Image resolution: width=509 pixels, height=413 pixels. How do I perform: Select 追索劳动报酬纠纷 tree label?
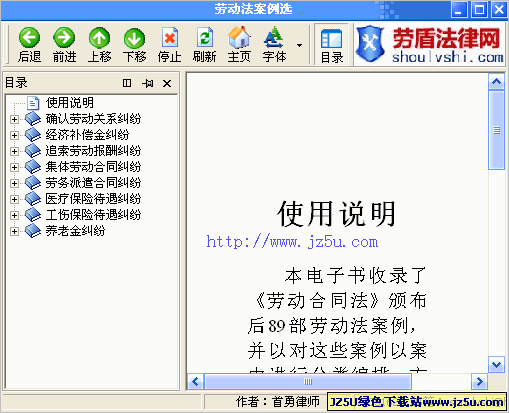(x=93, y=151)
